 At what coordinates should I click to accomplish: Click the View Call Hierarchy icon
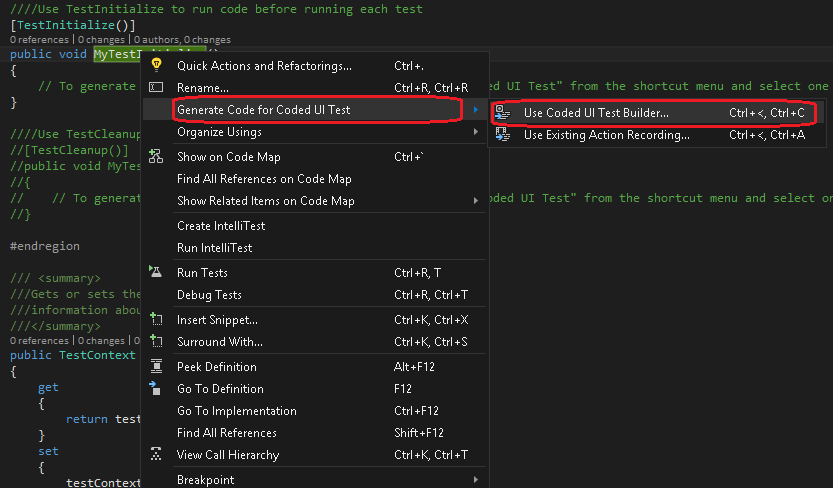pyautogui.click(x=156, y=455)
